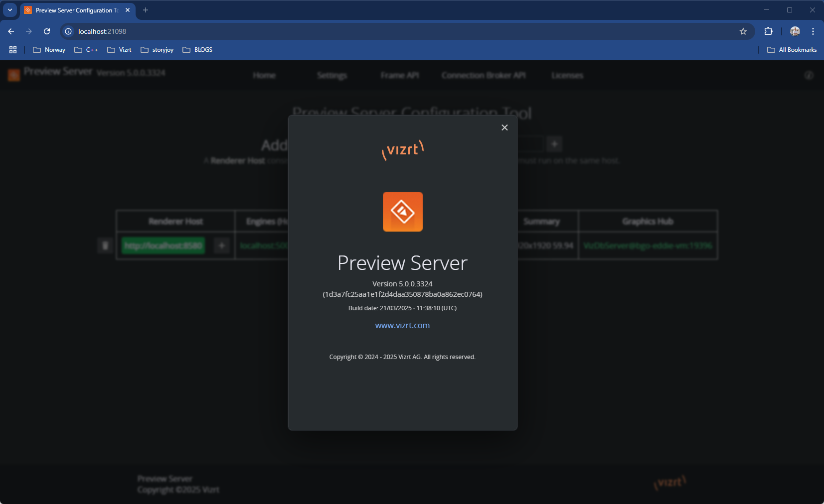Open the Norway bookmarks folder
The image size is (824, 504).
(49, 50)
